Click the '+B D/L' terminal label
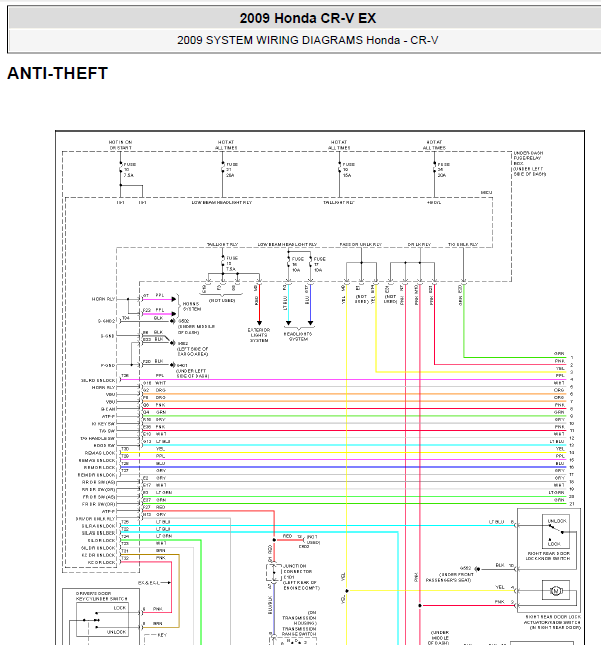Viewport: 601px width, 645px height. coord(434,202)
